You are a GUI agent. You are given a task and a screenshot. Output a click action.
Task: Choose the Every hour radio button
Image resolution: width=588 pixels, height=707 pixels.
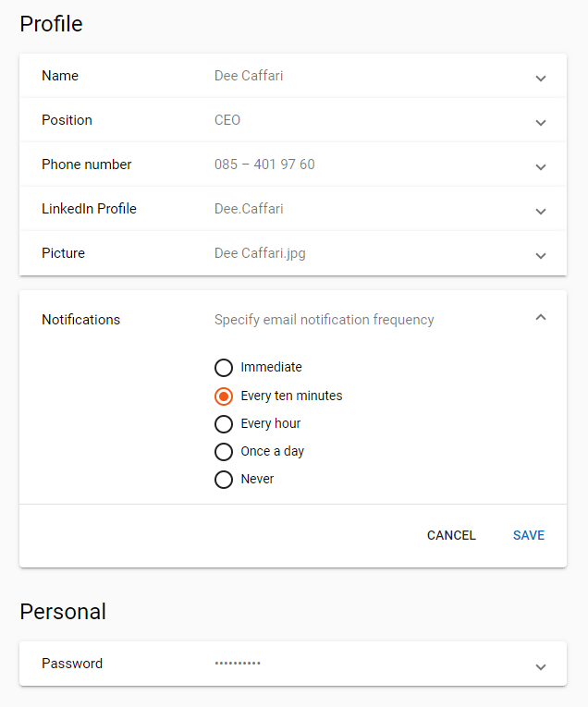[224, 424]
